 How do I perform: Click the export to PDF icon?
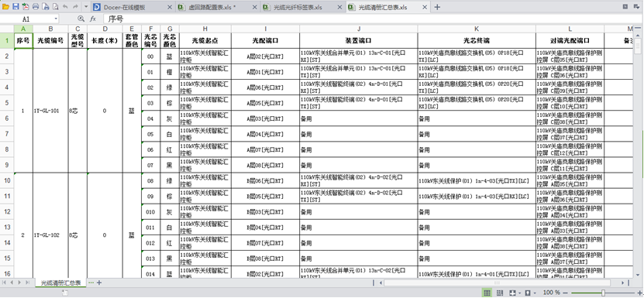pos(26,6)
